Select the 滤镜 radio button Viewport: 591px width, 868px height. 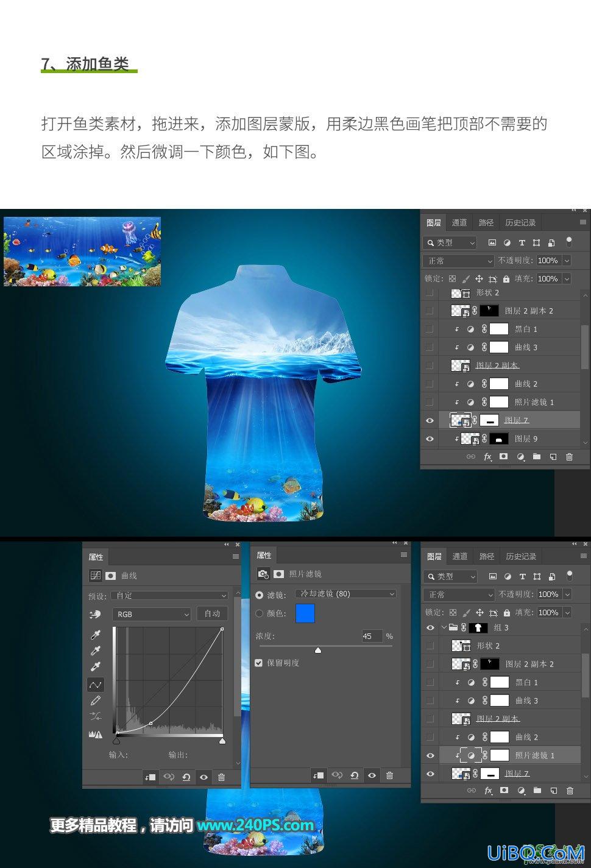(x=260, y=595)
